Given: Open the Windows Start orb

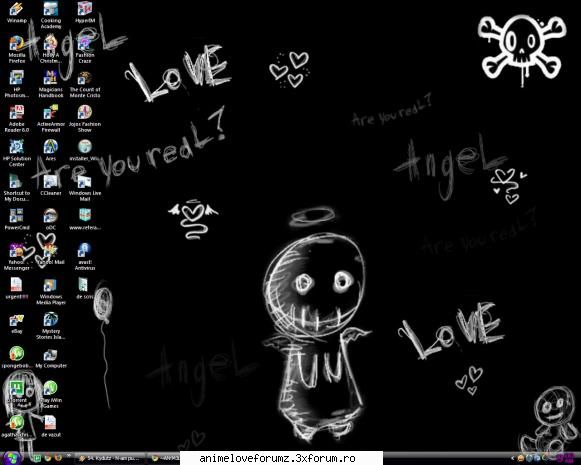Looking at the screenshot, I should point(12,458).
